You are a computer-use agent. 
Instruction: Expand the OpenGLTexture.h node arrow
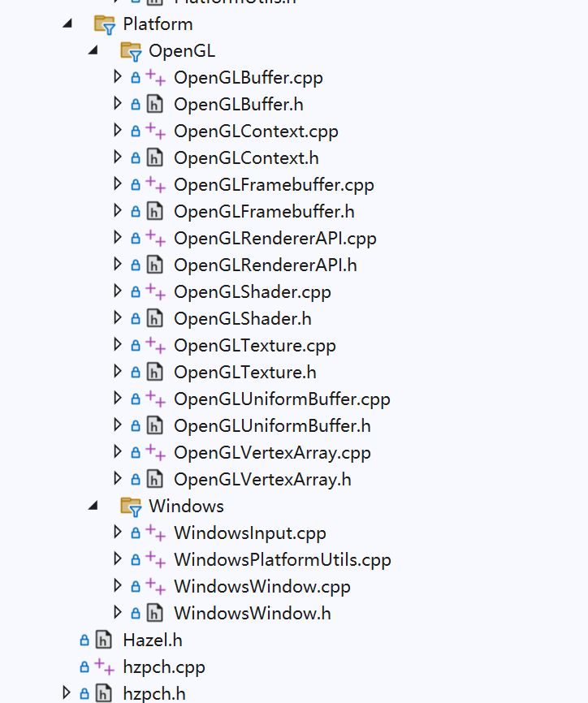pyautogui.click(x=118, y=372)
